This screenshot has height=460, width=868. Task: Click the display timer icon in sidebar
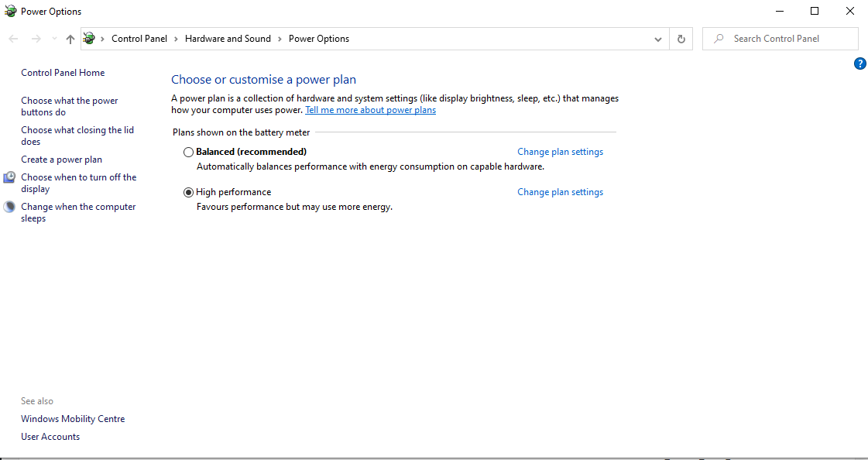[x=9, y=177]
